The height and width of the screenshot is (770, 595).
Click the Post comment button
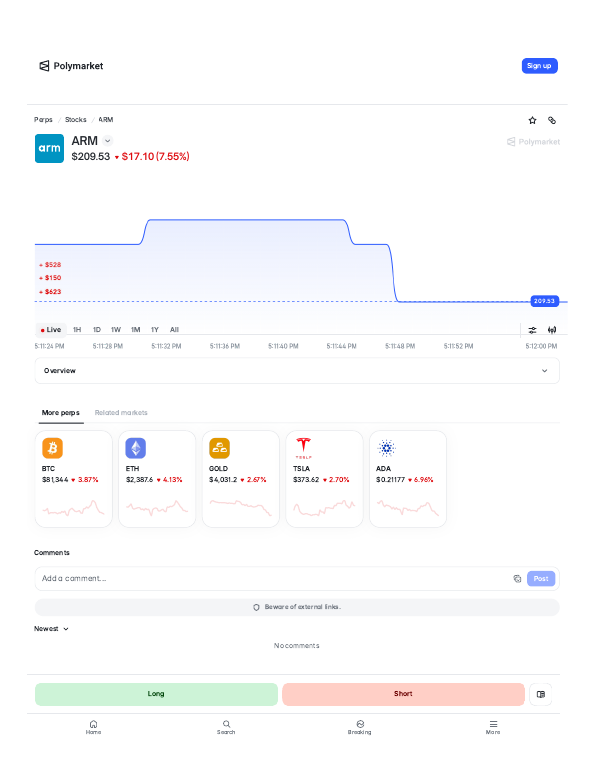(x=541, y=578)
